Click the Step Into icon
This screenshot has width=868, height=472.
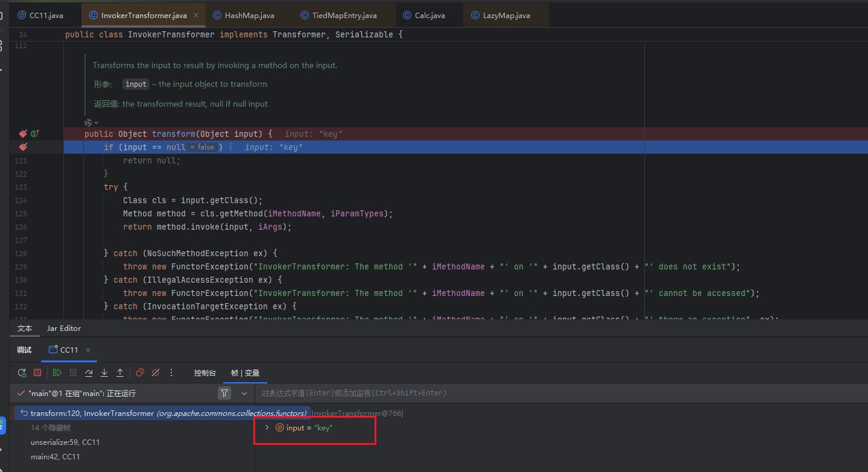point(104,373)
